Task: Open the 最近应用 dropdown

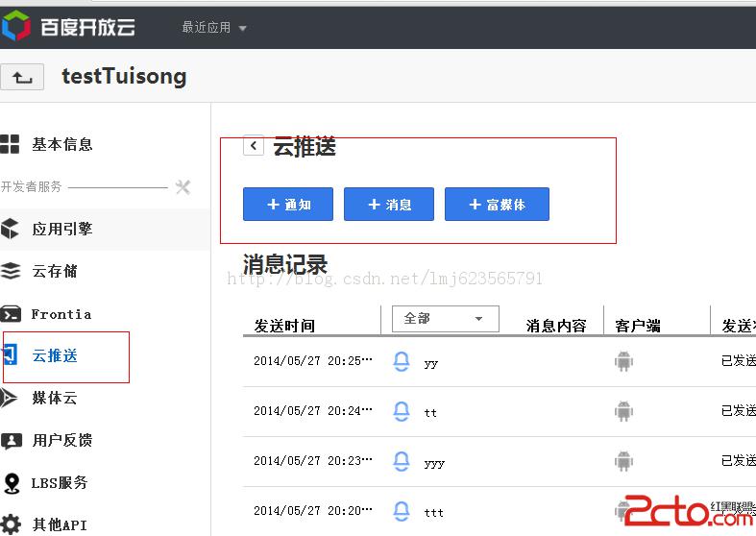Action: [214, 28]
